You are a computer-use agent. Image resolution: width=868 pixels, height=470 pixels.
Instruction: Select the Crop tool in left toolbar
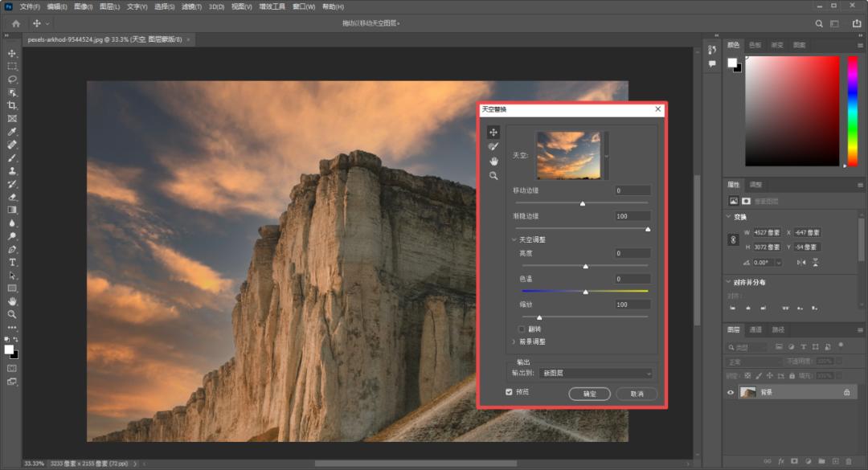click(12, 105)
